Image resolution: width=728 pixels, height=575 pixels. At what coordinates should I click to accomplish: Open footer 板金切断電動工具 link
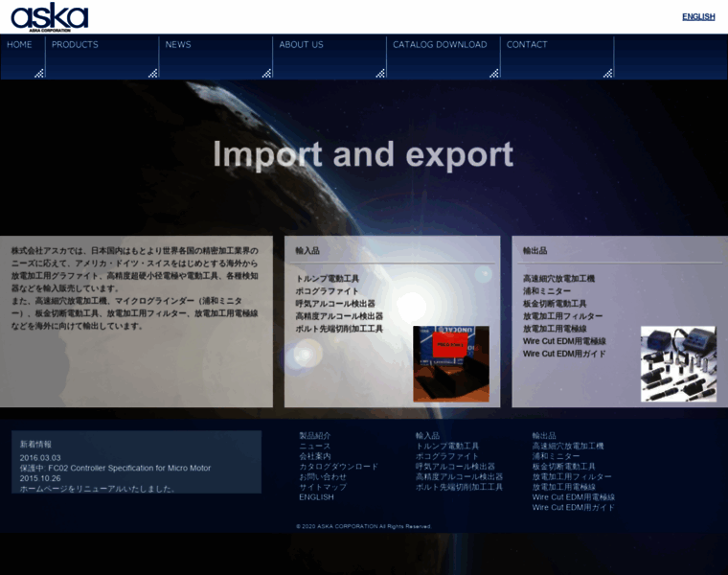(x=563, y=467)
